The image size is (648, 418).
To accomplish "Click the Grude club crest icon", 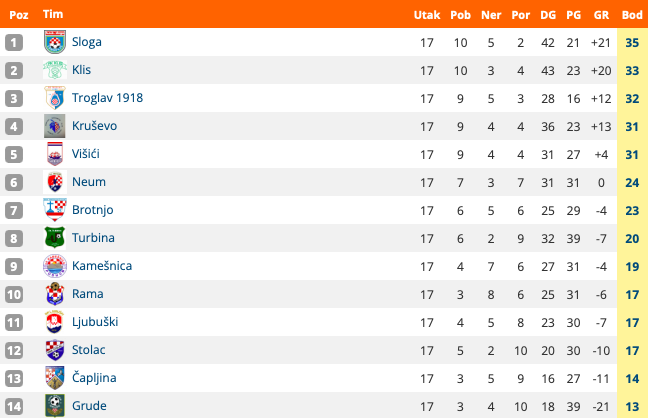I will [55, 406].
